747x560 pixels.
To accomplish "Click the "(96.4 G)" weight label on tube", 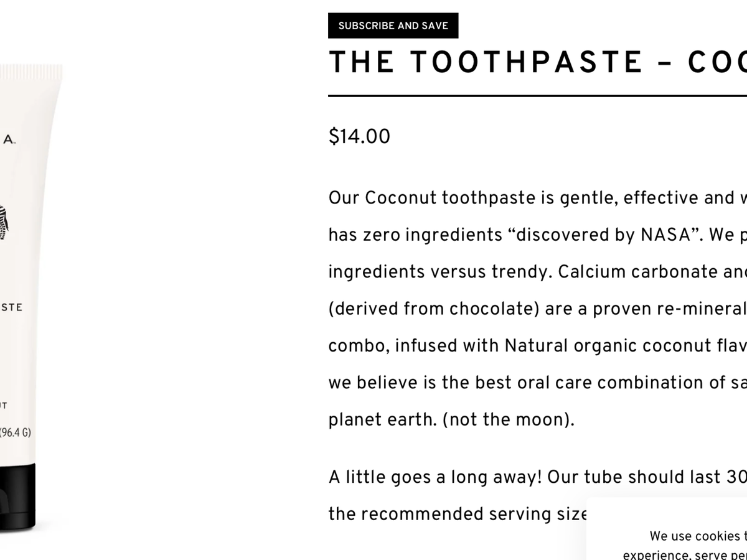I will pos(15,432).
